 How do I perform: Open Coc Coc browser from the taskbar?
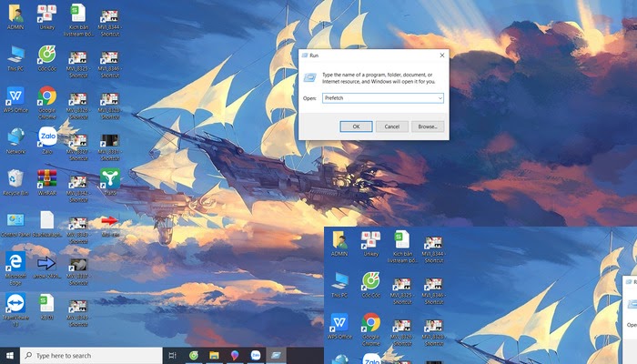click(193, 356)
